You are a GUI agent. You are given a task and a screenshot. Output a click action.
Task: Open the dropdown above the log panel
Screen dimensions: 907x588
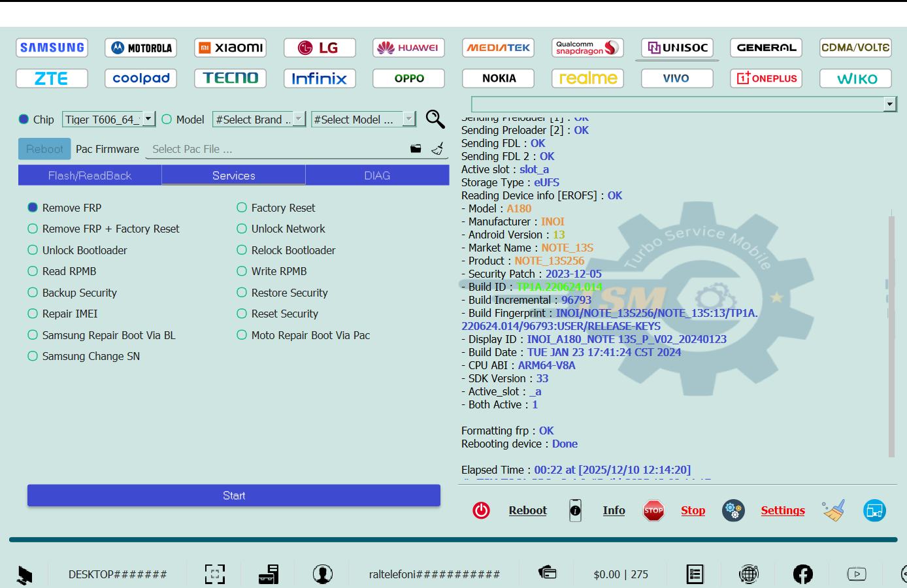pos(684,104)
